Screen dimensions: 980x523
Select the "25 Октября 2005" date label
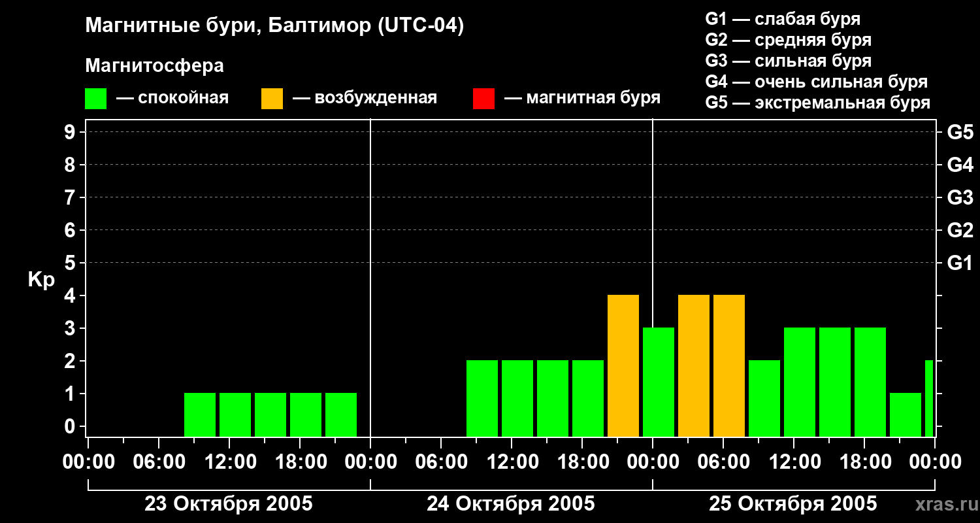point(792,504)
